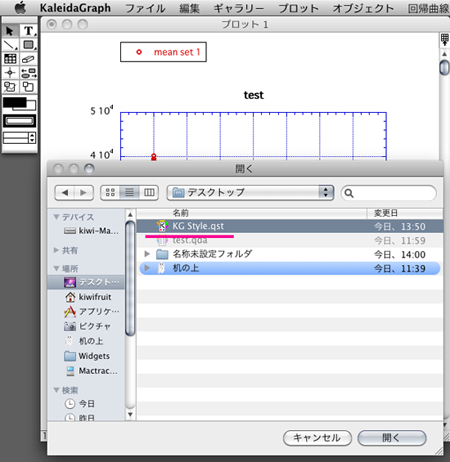Click the black foreground color swatch
This screenshot has height=462, width=450.
click(x=15, y=102)
